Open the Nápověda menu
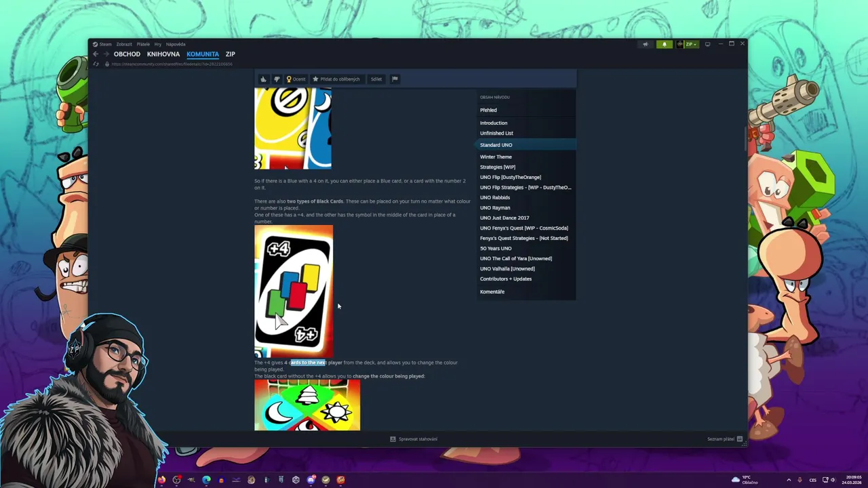Viewport: 868px width, 488px height. point(176,44)
